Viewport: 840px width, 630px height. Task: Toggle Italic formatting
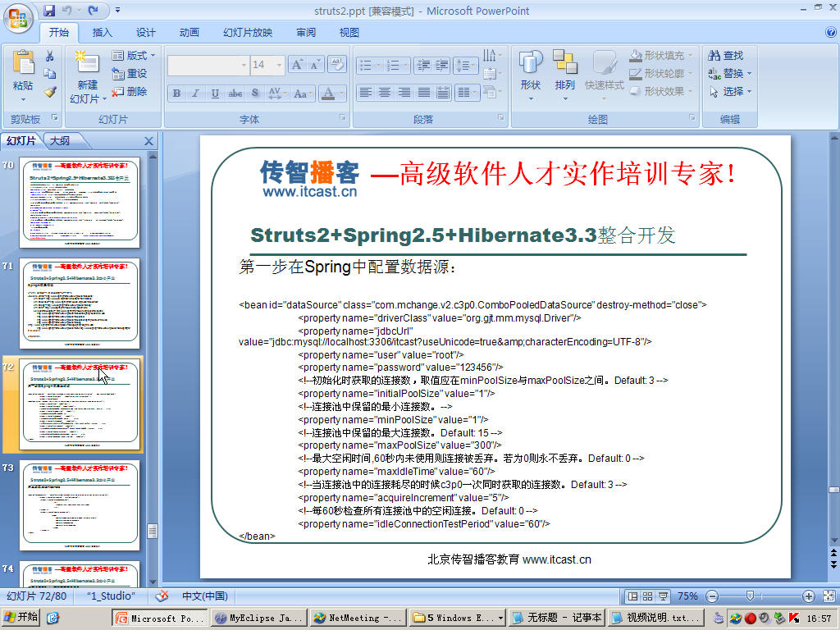[195, 94]
